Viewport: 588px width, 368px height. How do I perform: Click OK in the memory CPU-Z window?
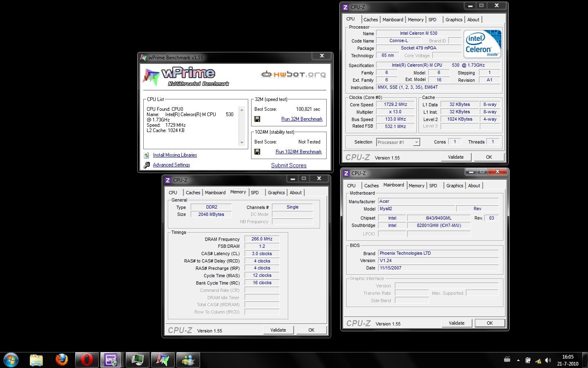pyautogui.click(x=311, y=330)
